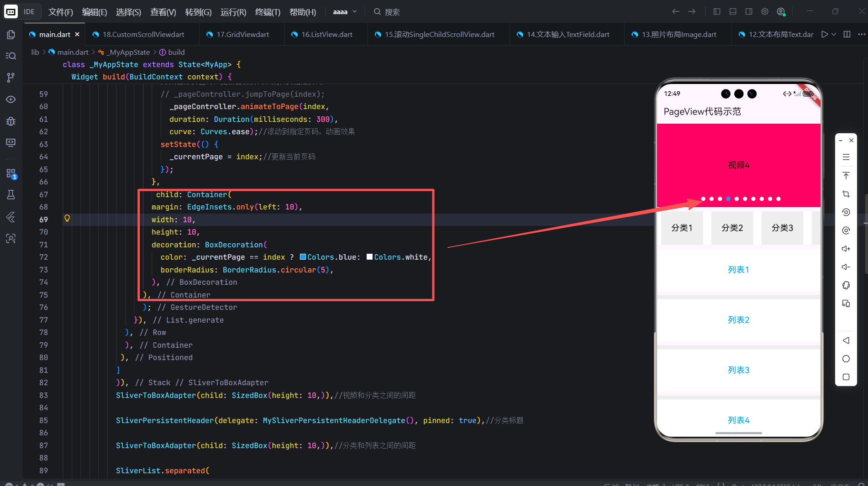The image size is (868, 486).
Task: Open the 运行(R) menu
Action: pos(233,12)
